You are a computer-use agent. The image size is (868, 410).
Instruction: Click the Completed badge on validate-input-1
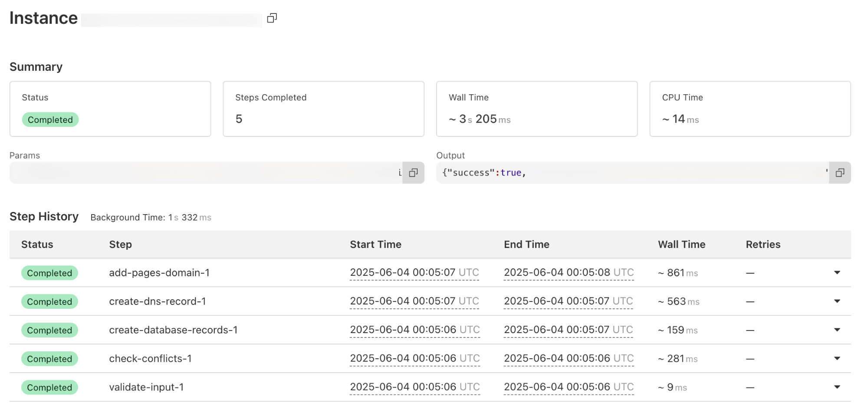coord(49,387)
